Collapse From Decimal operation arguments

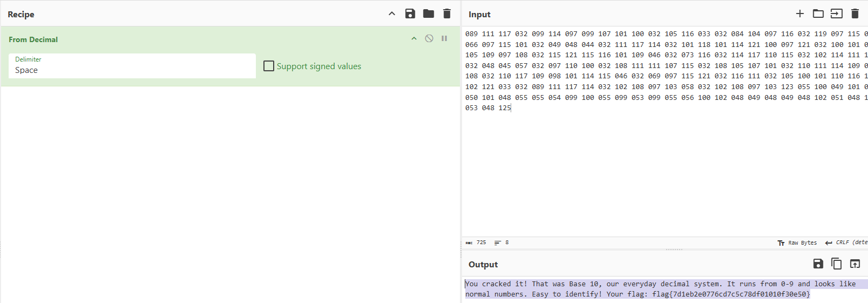click(414, 38)
